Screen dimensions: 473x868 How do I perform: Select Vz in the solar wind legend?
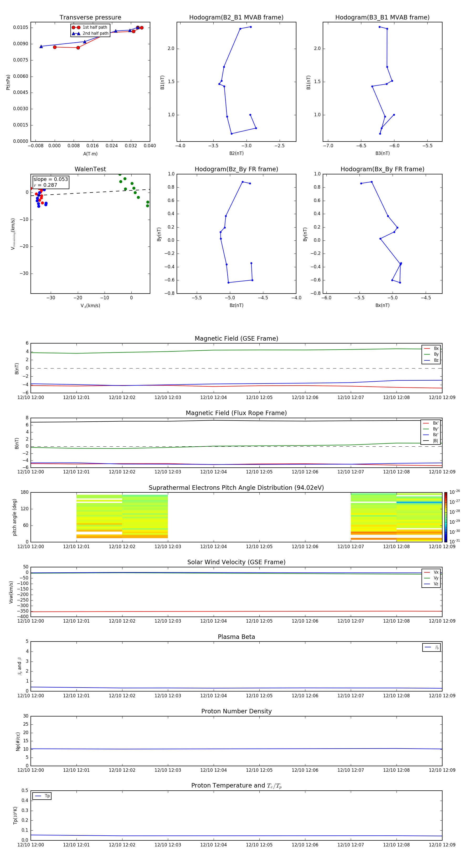coord(431,584)
